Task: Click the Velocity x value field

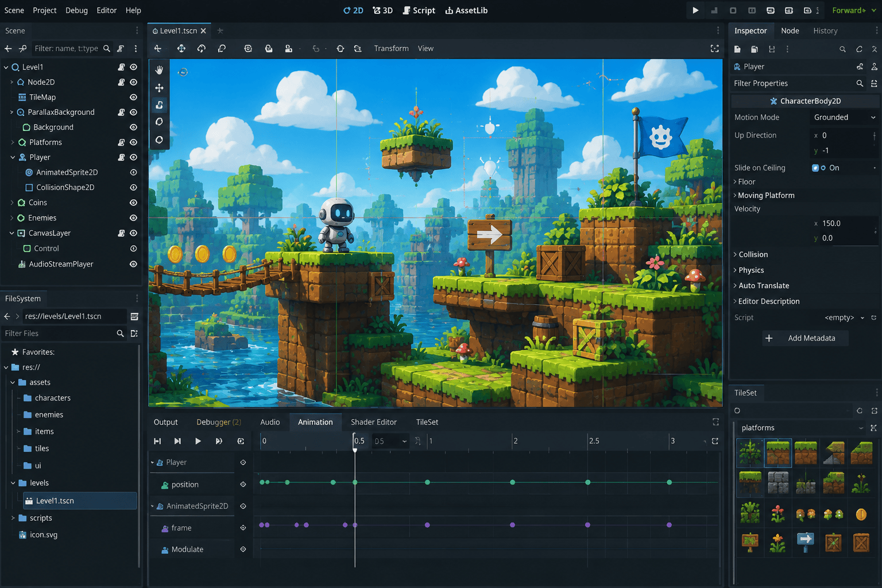Action: (844, 223)
